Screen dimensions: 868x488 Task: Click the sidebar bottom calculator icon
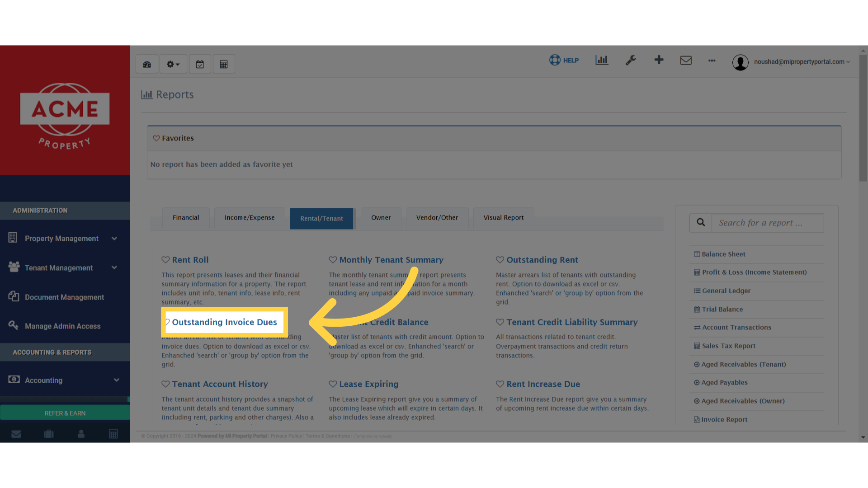(113, 434)
